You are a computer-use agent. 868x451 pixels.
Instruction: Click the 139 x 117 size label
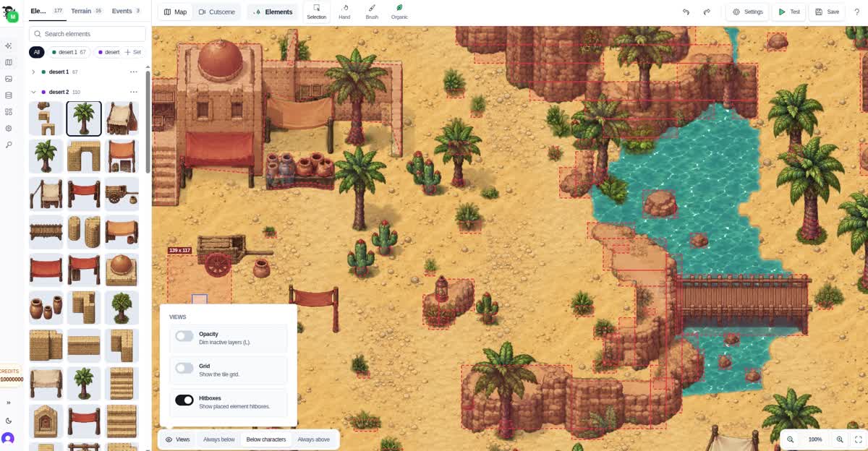(179, 250)
